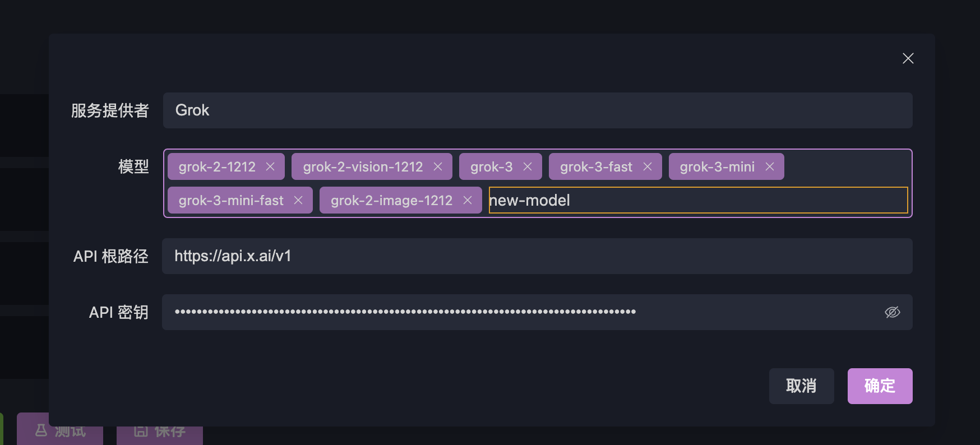980x445 pixels.
Task: Remove the grok-3-mini-fast model tag
Action: pos(298,201)
